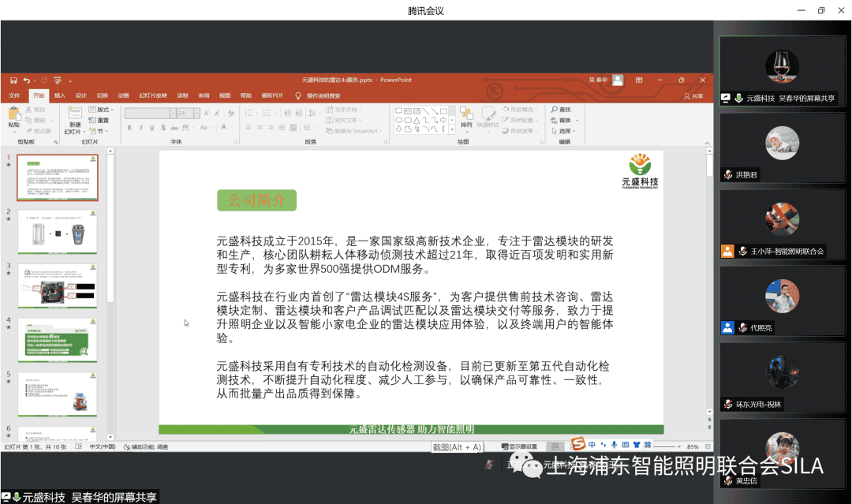Expand the Select (选择) dropdown

coord(567,131)
